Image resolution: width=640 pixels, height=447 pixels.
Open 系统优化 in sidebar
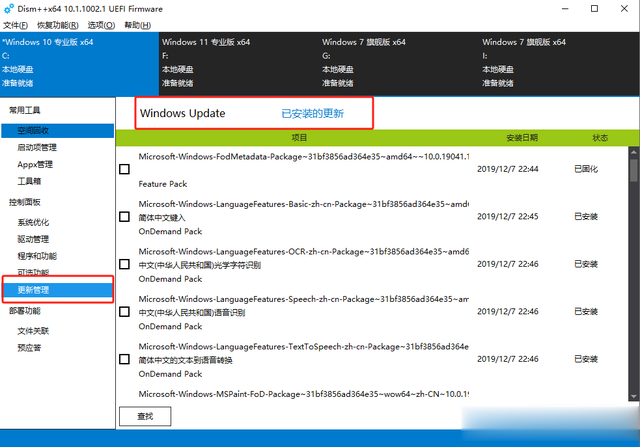[x=33, y=222]
